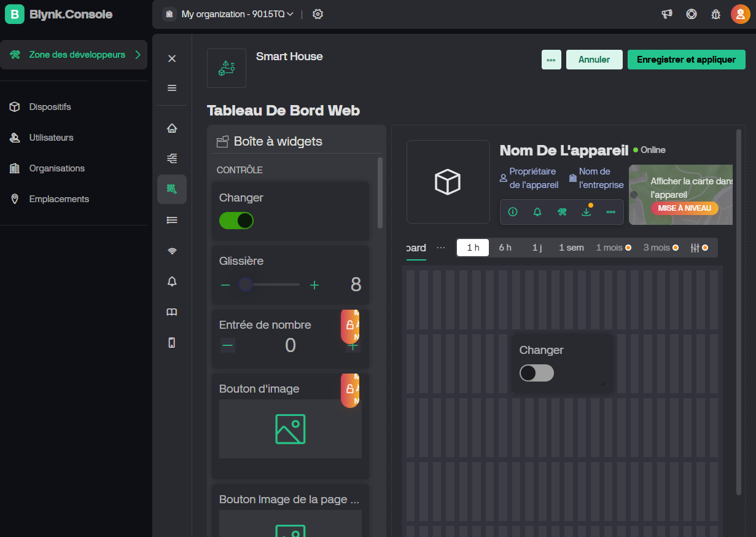756x537 pixels.
Task: Click the hamburger menu icon
Action: tap(172, 88)
